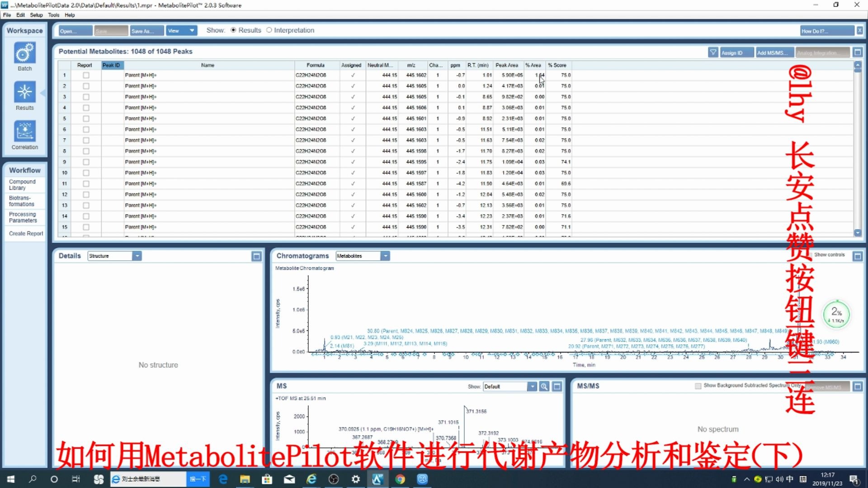Open the Details dropdown panel
Image resolution: width=868 pixels, height=488 pixels.
pos(137,256)
